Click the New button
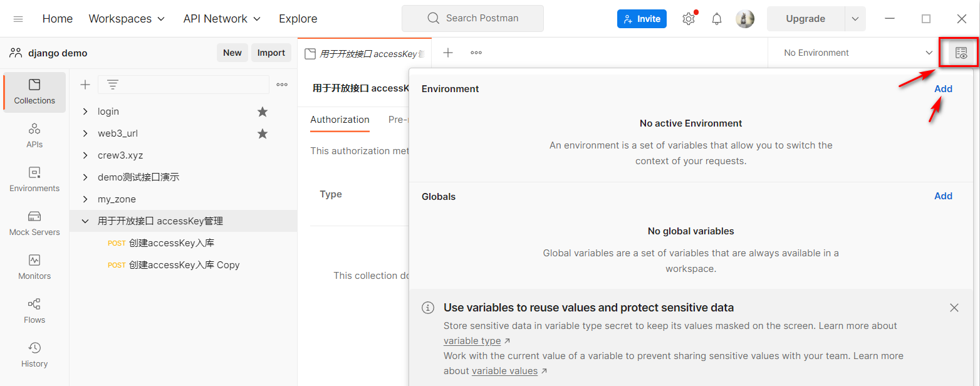This screenshot has width=980, height=386. point(232,53)
